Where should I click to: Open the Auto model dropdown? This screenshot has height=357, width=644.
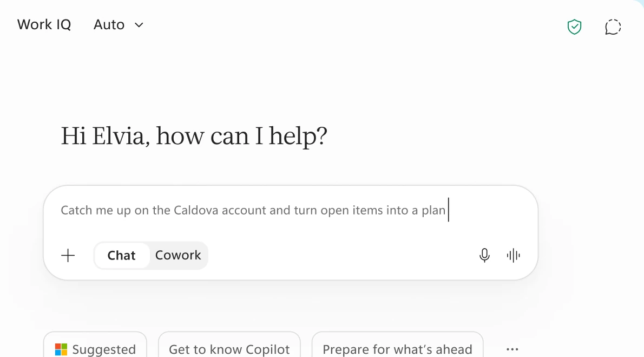[119, 25]
